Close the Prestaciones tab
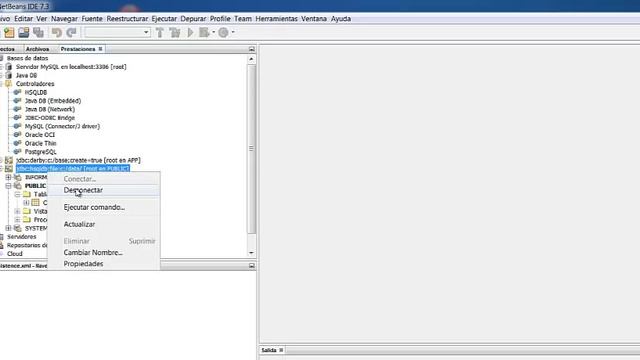Image resolution: width=640 pixels, height=360 pixels. (x=100, y=49)
